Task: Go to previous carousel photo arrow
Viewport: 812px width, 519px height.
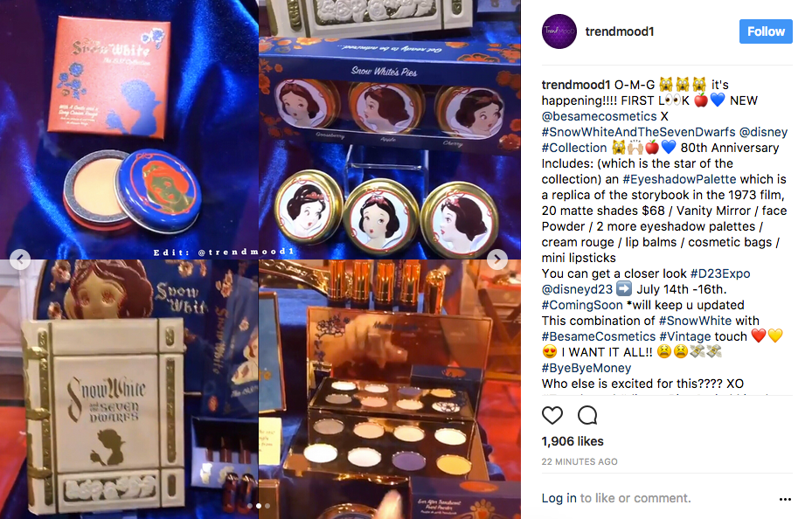Action: (20, 259)
